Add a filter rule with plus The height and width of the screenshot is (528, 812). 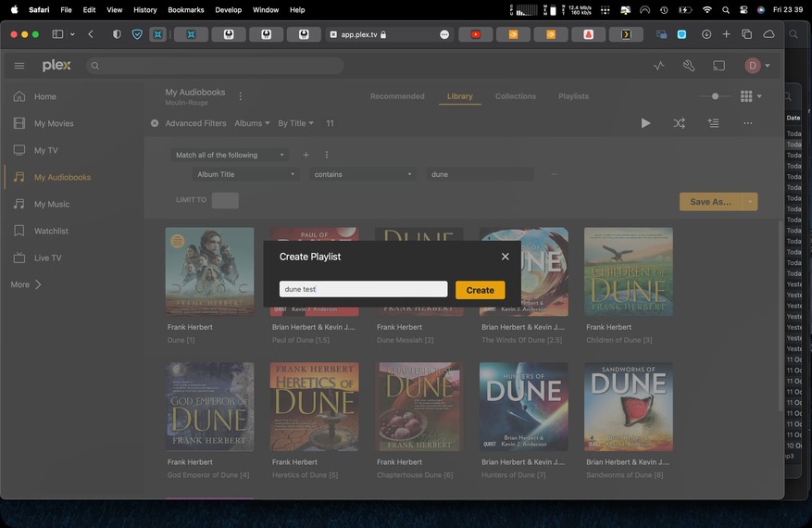coord(306,155)
